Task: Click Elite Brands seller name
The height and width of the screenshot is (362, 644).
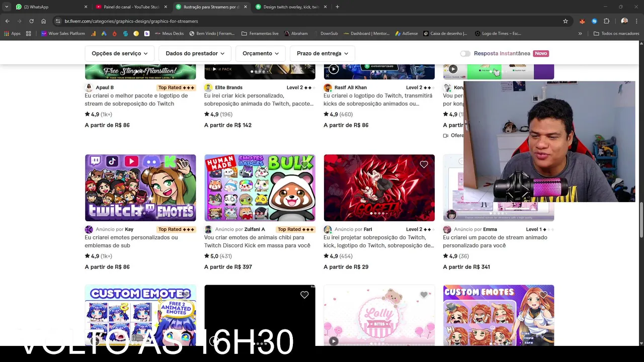Action: point(229,87)
